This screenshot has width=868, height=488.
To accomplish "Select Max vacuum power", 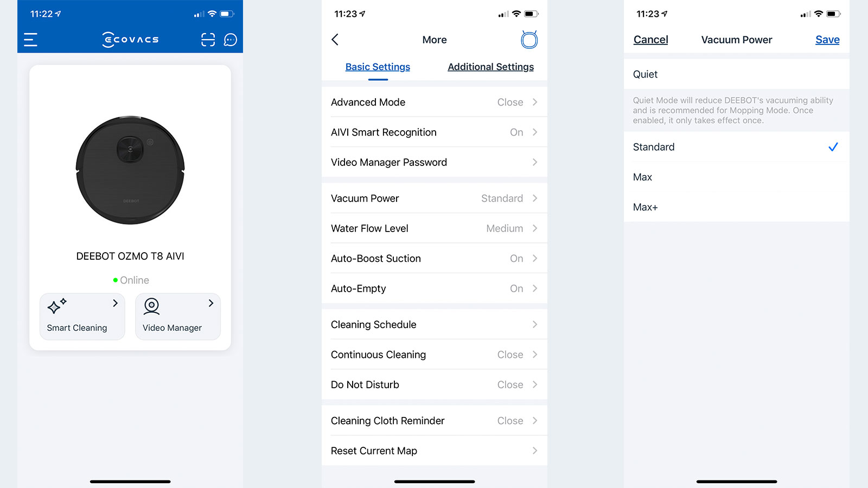I will click(737, 177).
